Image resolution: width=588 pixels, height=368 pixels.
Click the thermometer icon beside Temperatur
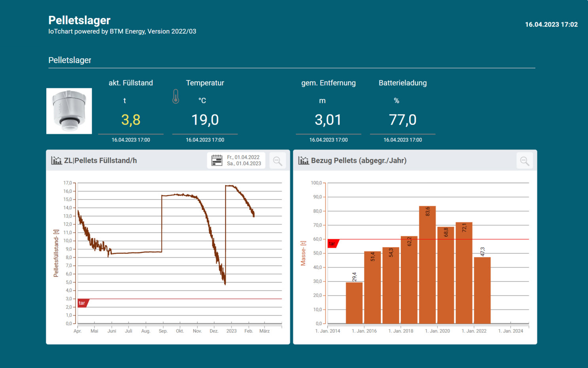click(176, 97)
